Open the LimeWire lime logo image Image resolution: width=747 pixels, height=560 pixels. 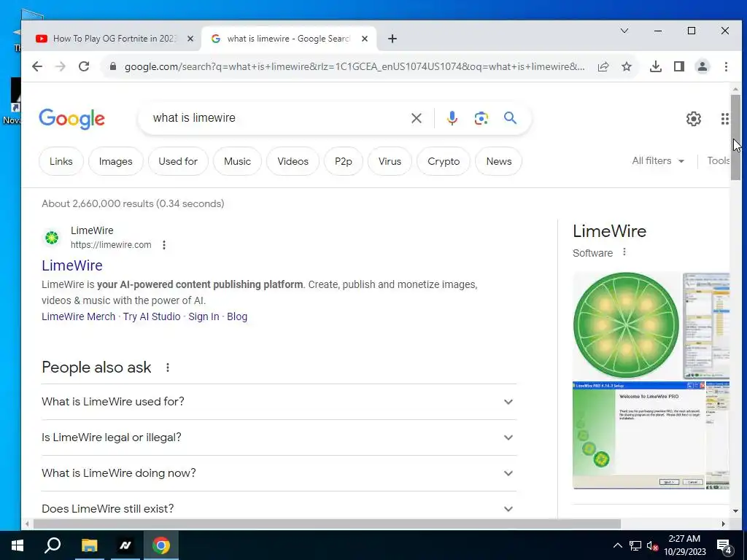coord(626,325)
